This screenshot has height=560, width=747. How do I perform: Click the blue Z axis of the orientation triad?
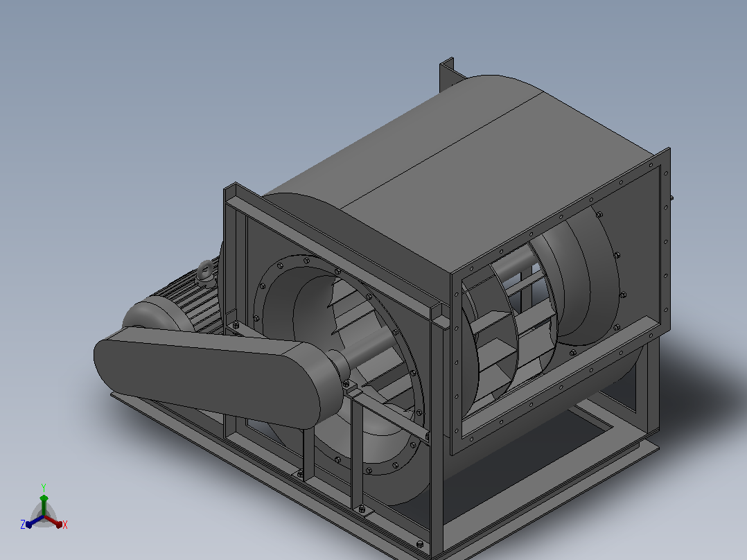point(35,521)
